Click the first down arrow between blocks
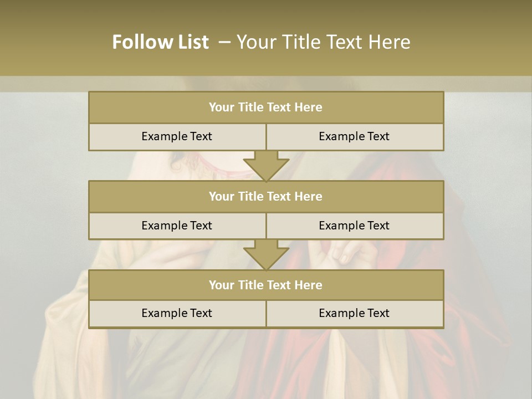This screenshot has height=399, width=532. (266, 166)
